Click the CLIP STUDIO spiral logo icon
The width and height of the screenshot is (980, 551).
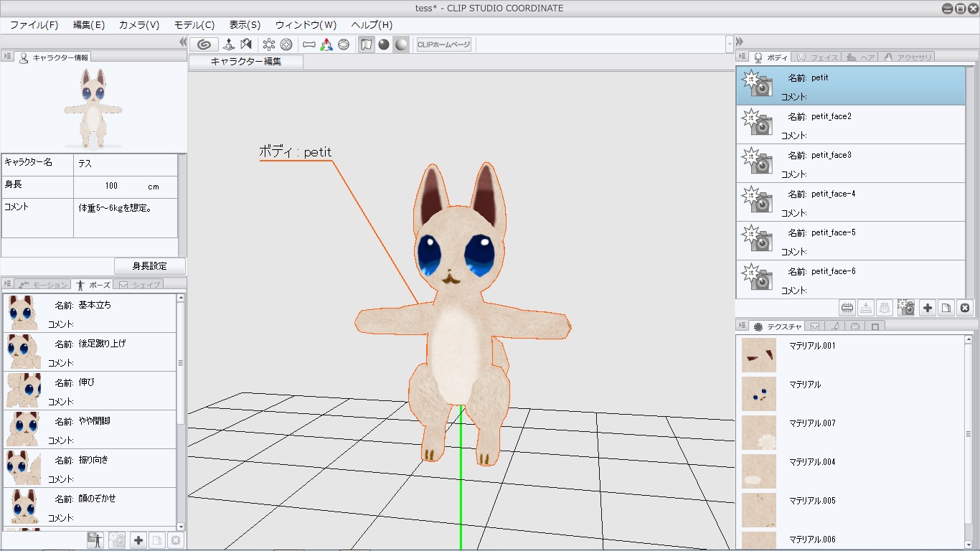[204, 44]
